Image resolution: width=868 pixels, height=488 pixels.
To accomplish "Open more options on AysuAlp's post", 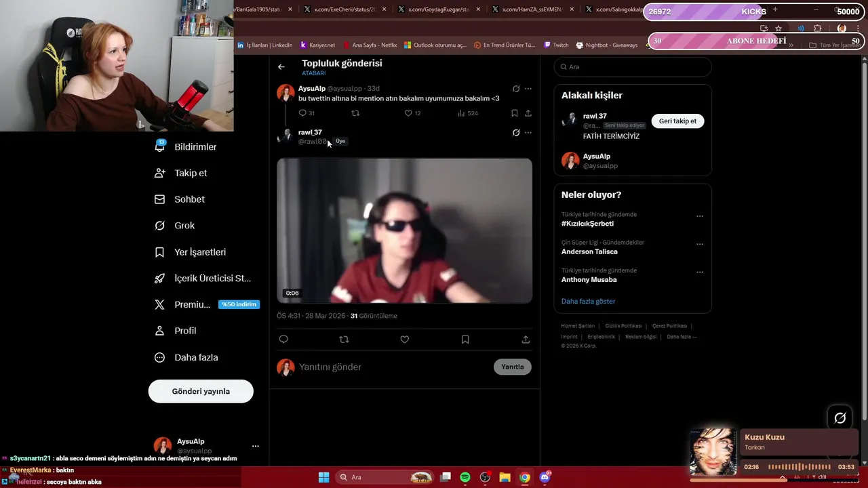I will 528,89.
